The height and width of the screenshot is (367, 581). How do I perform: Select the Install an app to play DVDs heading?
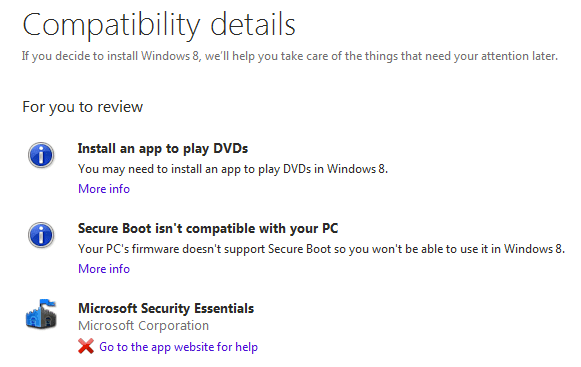[163, 149]
